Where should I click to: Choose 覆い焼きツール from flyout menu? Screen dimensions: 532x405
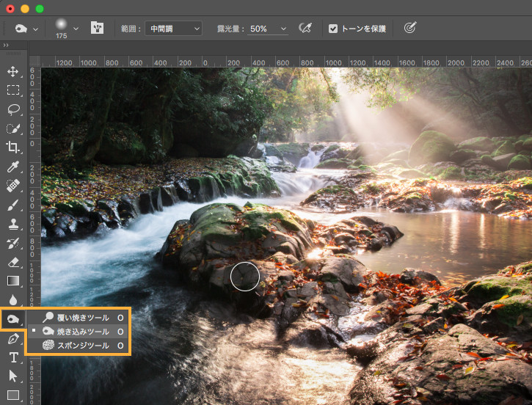78,318
